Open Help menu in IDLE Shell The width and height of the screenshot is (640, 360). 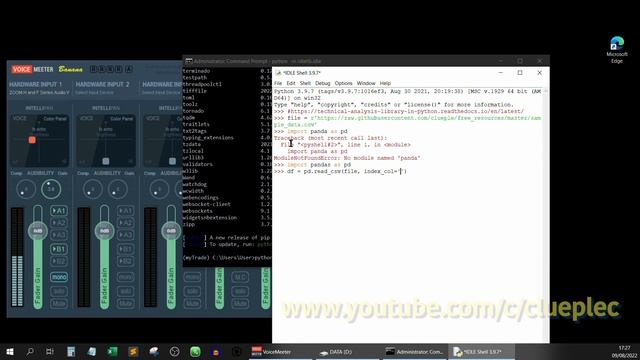click(x=385, y=83)
